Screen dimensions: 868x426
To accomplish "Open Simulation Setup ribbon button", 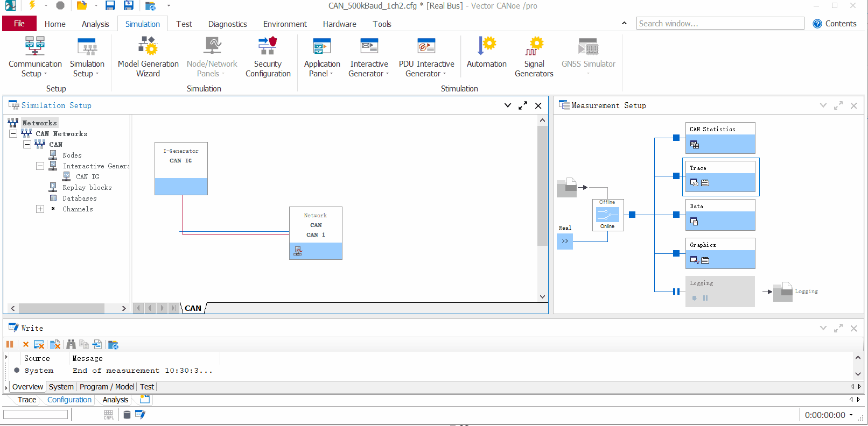I will pyautogui.click(x=87, y=57).
